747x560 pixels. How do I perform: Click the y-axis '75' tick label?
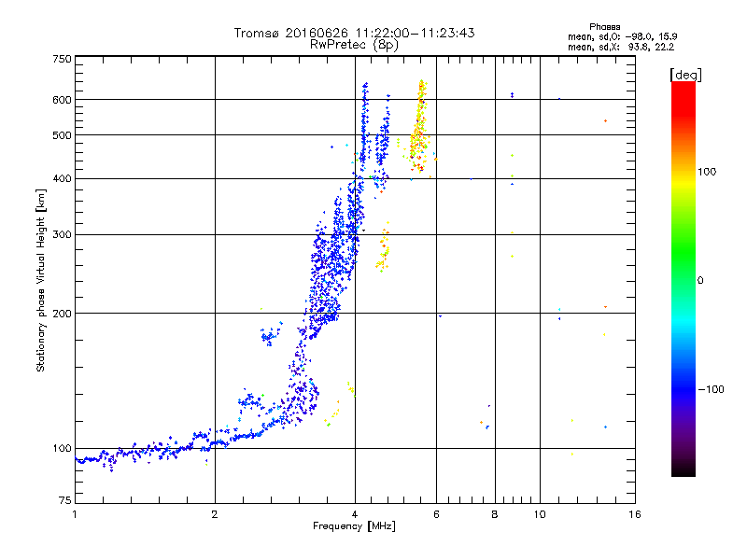click(65, 500)
